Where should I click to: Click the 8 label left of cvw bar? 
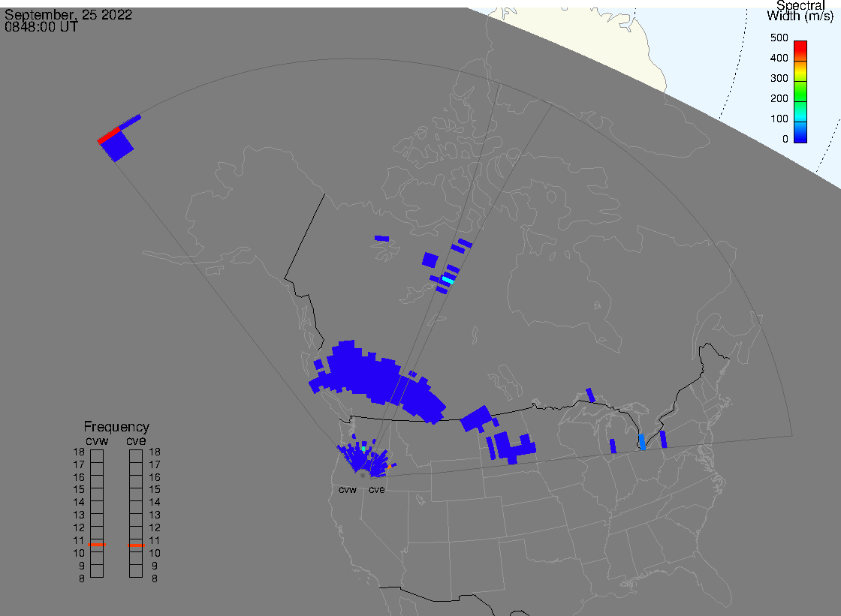pos(82,578)
